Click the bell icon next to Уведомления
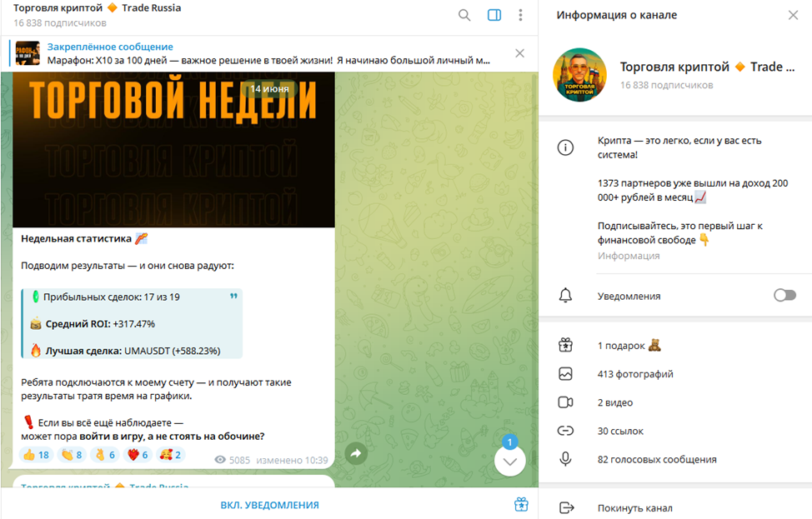Screen dimensions: 812x519 (x=565, y=296)
